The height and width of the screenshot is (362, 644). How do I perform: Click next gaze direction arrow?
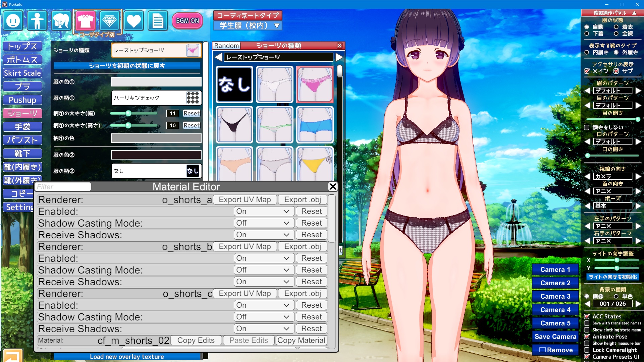[638, 176]
